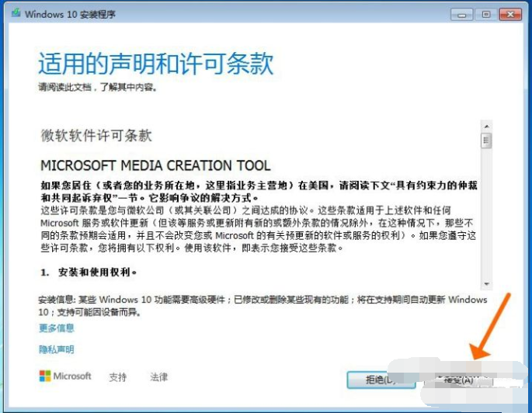The width and height of the screenshot is (532, 413).
Task: Open the 隐私声明 (Privacy statement) link
Action: pos(57,349)
